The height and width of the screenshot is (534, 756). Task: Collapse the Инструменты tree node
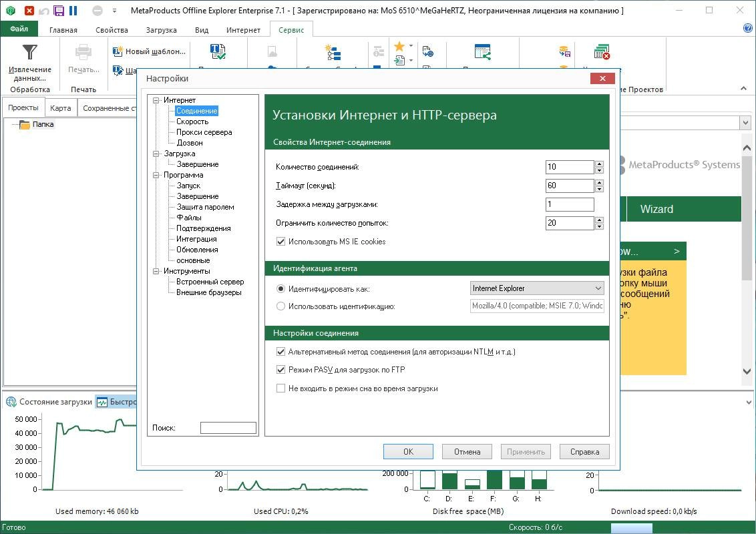(156, 271)
